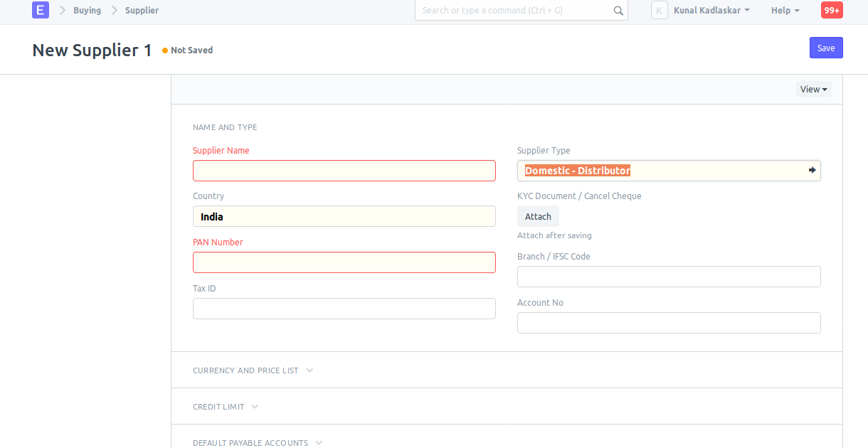This screenshot has height=448, width=868.
Task: Click the Account No input field
Action: pyautogui.click(x=669, y=323)
